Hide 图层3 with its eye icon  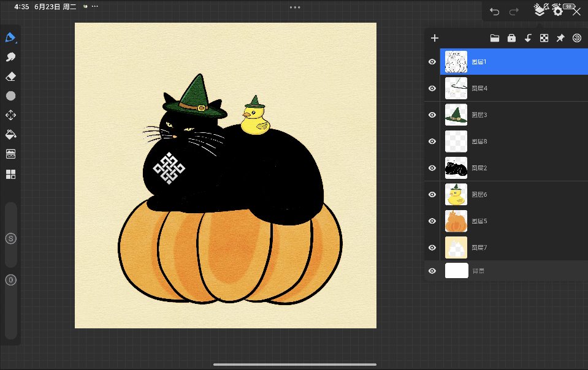[432, 115]
